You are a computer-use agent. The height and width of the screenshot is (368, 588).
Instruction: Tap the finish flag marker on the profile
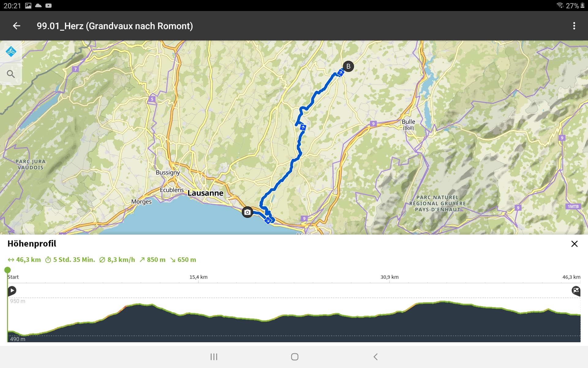click(x=576, y=290)
